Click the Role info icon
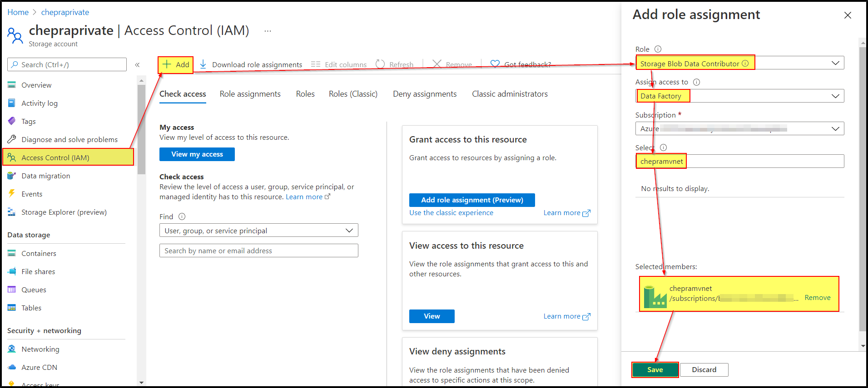 [658, 49]
